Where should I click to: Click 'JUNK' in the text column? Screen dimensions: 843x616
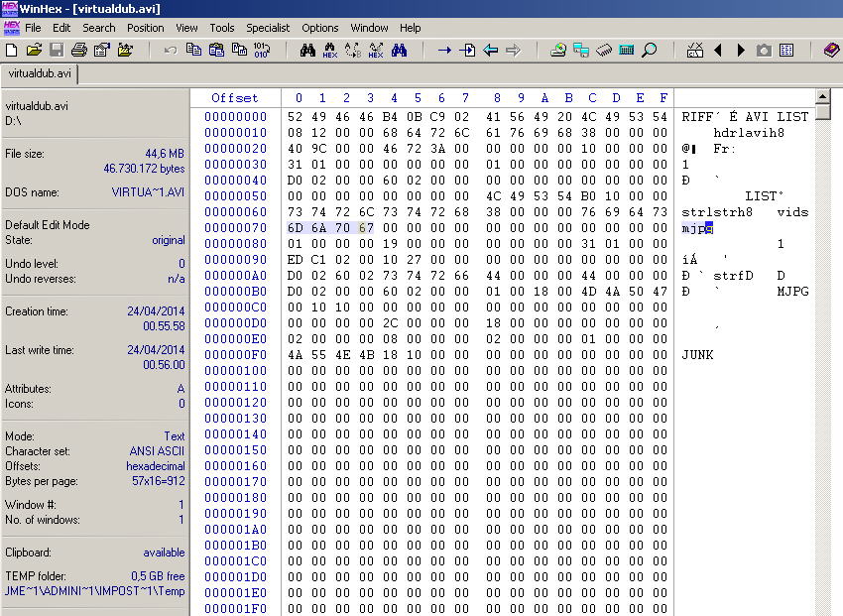click(697, 355)
